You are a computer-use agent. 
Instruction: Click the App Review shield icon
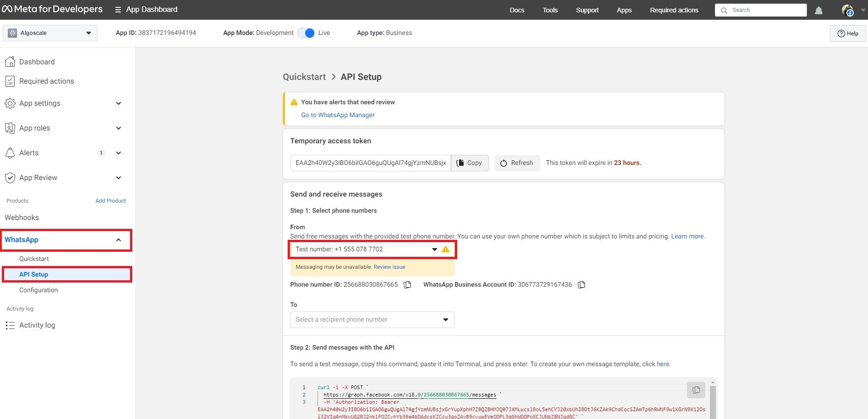coord(10,178)
